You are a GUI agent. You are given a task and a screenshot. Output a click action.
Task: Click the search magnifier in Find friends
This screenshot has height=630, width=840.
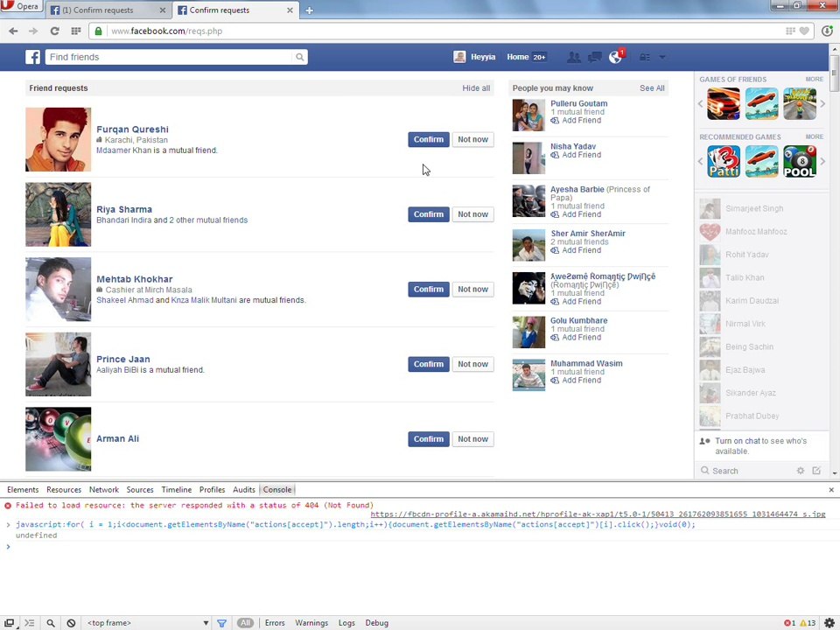[299, 57]
